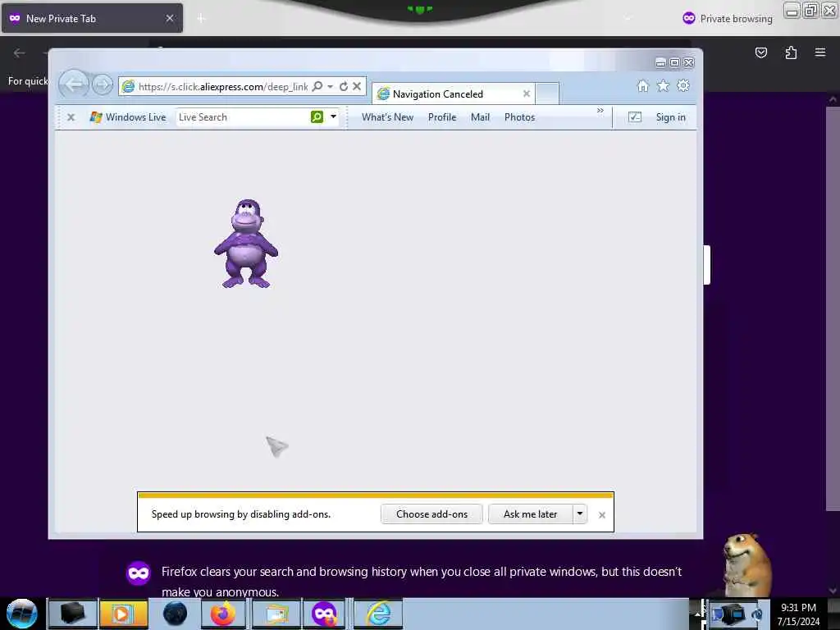Switch to Firefox from the taskbar
Image resolution: width=840 pixels, height=630 pixels.
click(223, 614)
